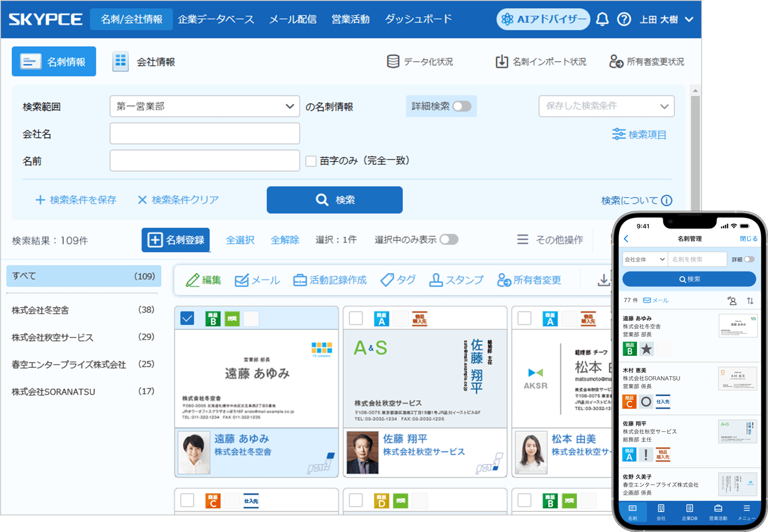Open 所有者変更状況 page
The width and height of the screenshot is (768, 532).
[x=647, y=61]
